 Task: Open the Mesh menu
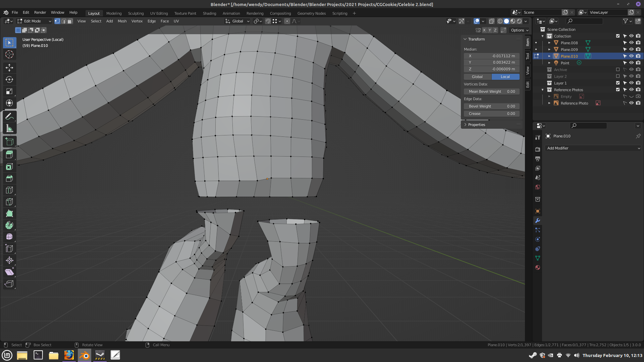tap(122, 21)
